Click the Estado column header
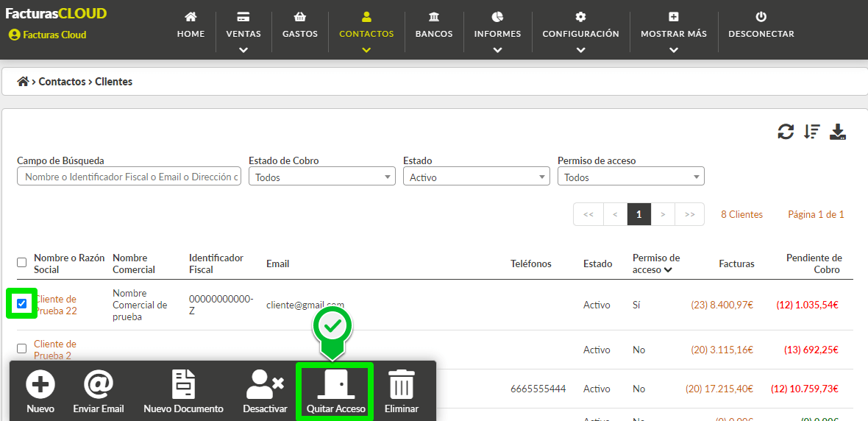Screen dimensions: 868x421 pyautogui.click(x=598, y=263)
